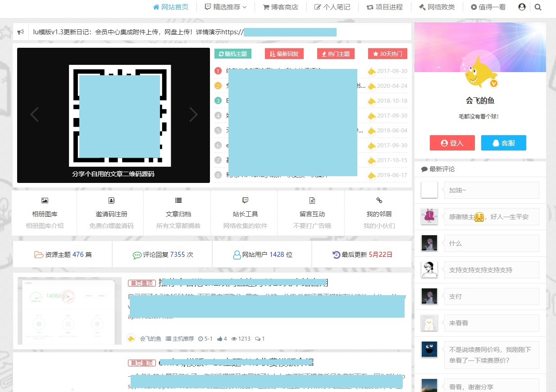
Task: Click the announcement speaker icon
Action: pos(21,32)
